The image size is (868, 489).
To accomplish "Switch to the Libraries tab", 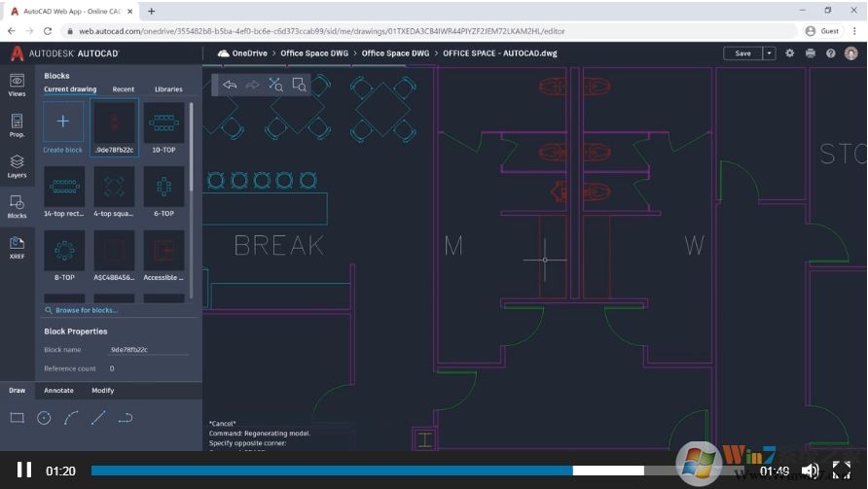I will click(x=168, y=89).
